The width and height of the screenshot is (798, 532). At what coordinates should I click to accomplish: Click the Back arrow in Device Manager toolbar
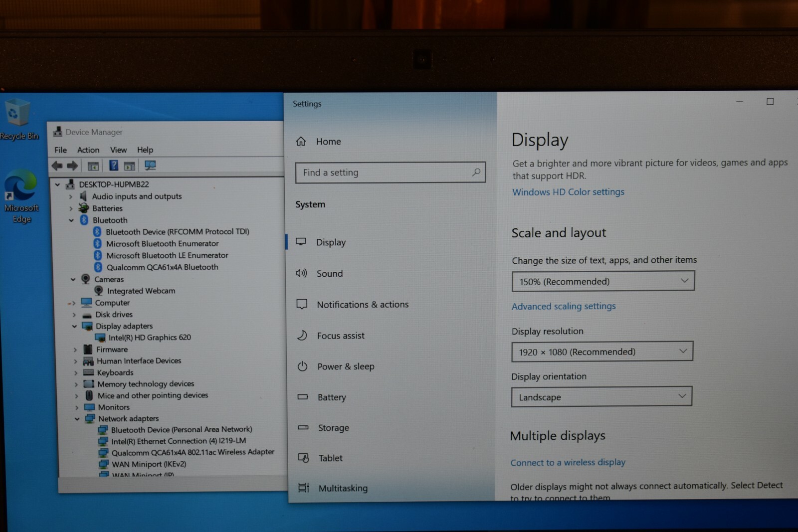(57, 166)
